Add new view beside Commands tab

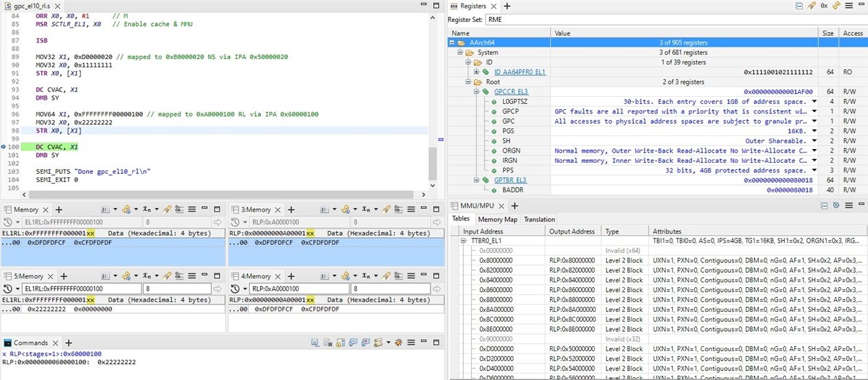(x=68, y=343)
